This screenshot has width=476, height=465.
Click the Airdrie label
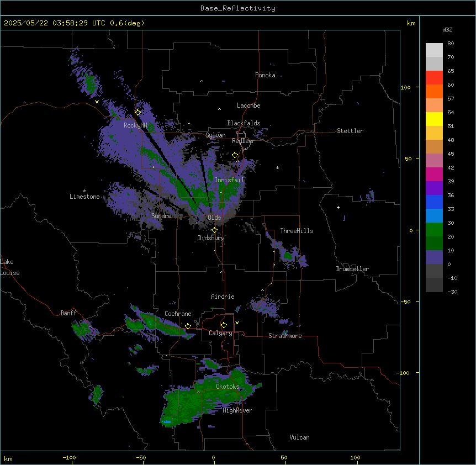pos(223,297)
